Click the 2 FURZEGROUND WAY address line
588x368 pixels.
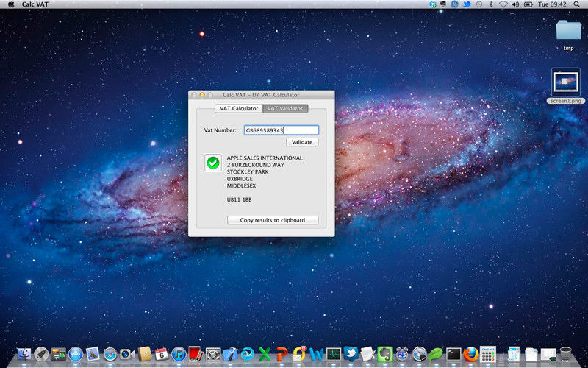[255, 165]
